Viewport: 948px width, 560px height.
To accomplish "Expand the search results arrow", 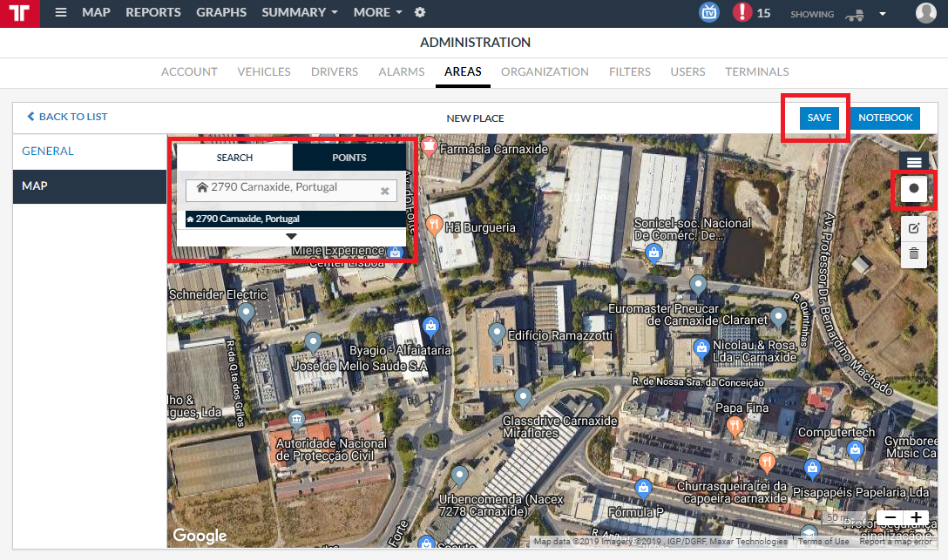I will pyautogui.click(x=291, y=236).
